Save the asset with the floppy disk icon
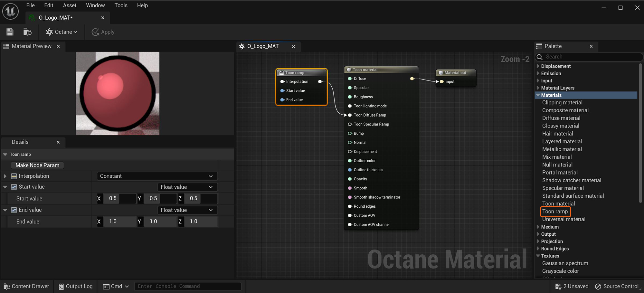 pyautogui.click(x=10, y=32)
